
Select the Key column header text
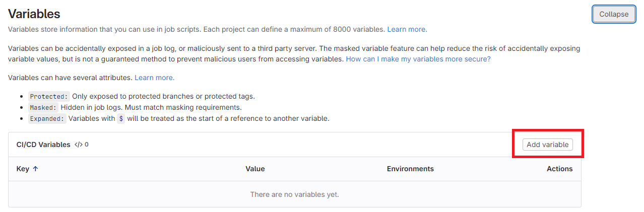click(x=23, y=169)
